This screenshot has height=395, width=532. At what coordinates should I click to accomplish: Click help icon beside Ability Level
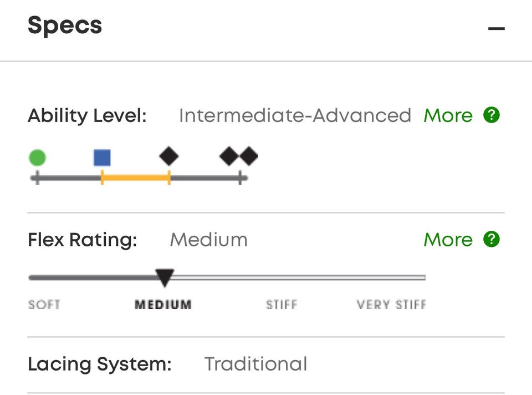pos(492,115)
